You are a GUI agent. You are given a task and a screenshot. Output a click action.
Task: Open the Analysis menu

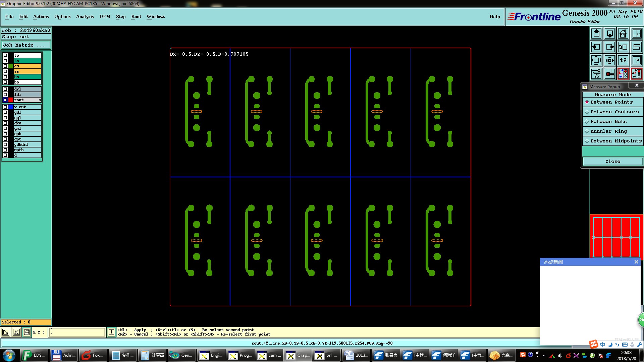(x=85, y=16)
